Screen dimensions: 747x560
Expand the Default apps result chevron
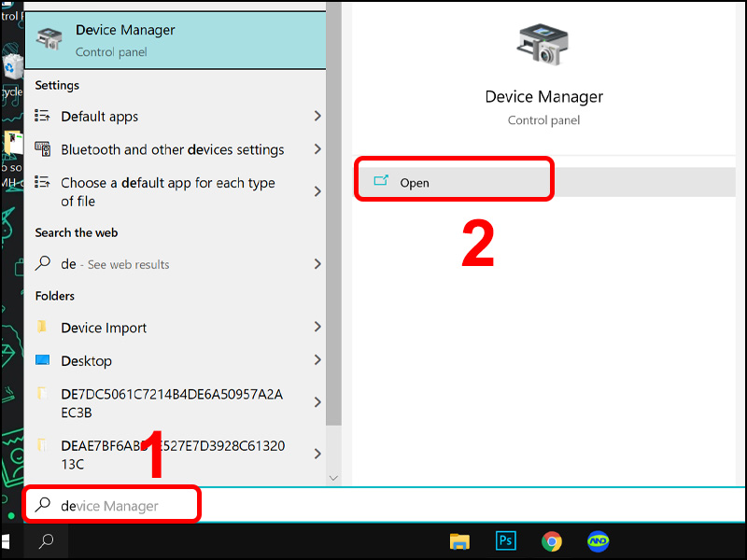tap(317, 117)
